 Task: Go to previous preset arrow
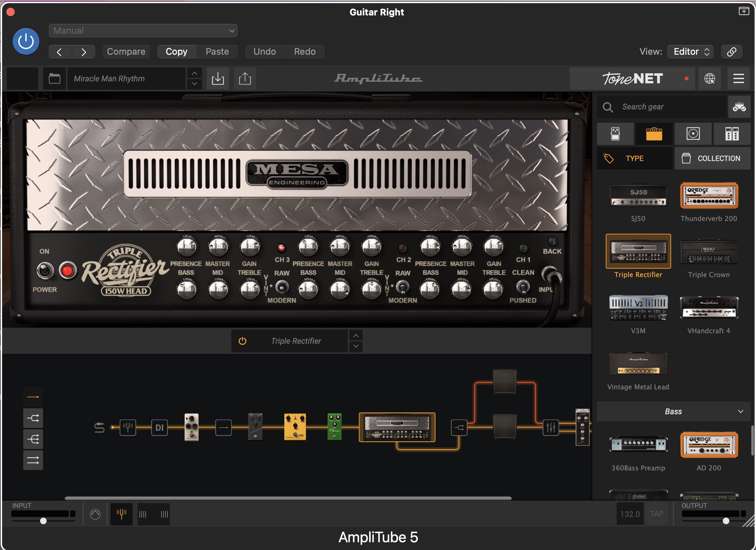(60, 52)
